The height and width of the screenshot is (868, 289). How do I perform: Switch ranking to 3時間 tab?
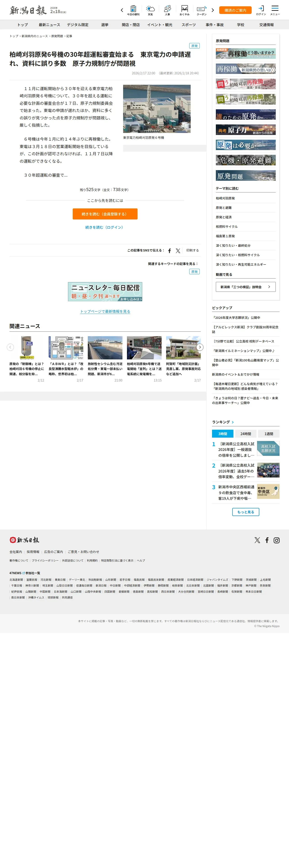click(223, 434)
